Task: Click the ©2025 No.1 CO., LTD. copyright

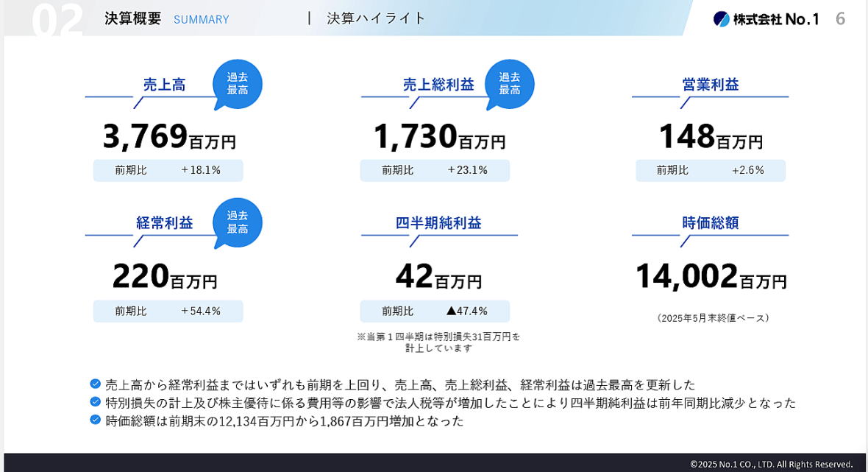Action: click(772, 464)
